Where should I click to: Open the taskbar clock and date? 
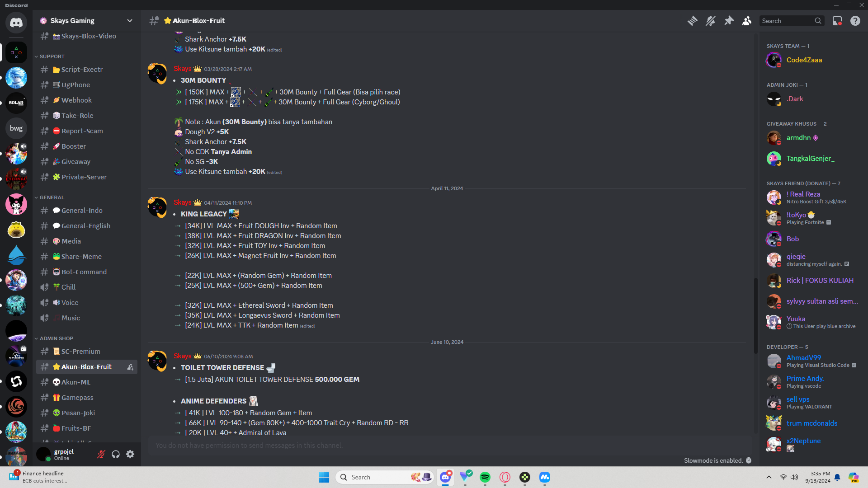[817, 477]
